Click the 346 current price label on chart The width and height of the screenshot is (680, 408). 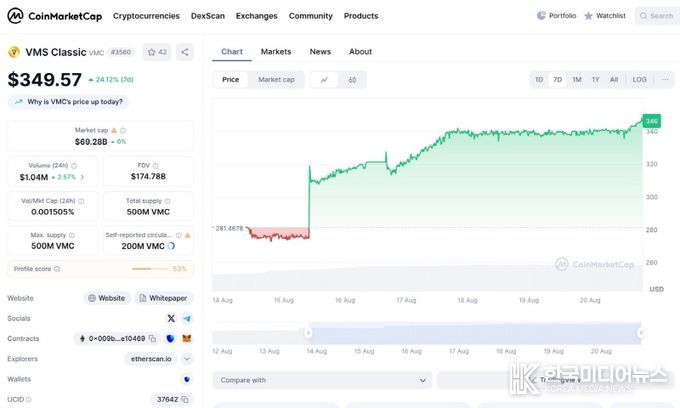pyautogui.click(x=651, y=121)
